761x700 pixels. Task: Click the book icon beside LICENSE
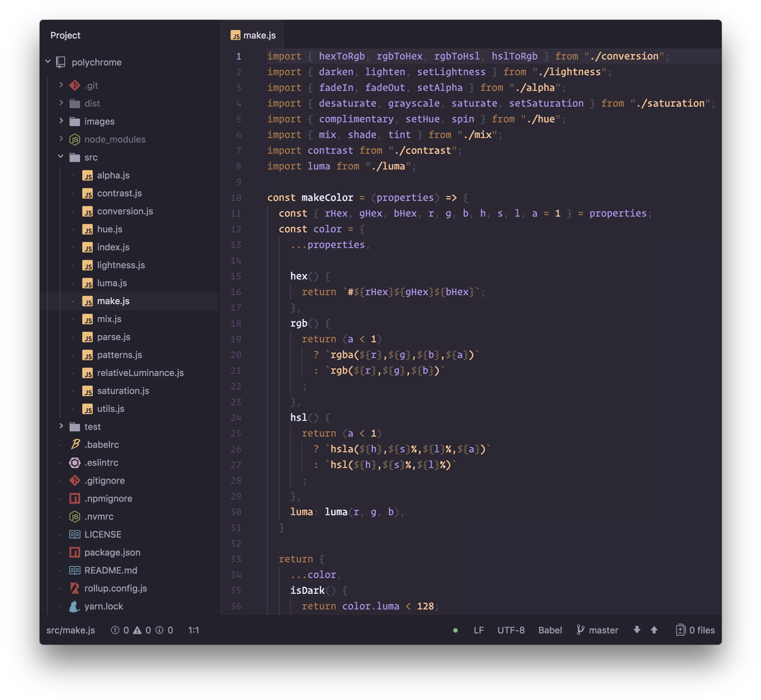(x=74, y=535)
